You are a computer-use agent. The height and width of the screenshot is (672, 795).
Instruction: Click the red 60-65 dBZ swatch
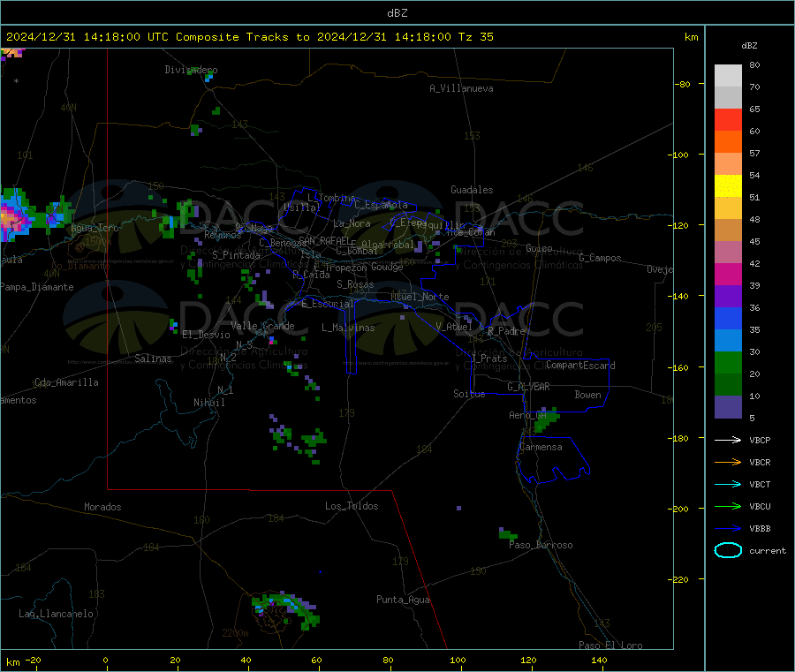coord(728,119)
